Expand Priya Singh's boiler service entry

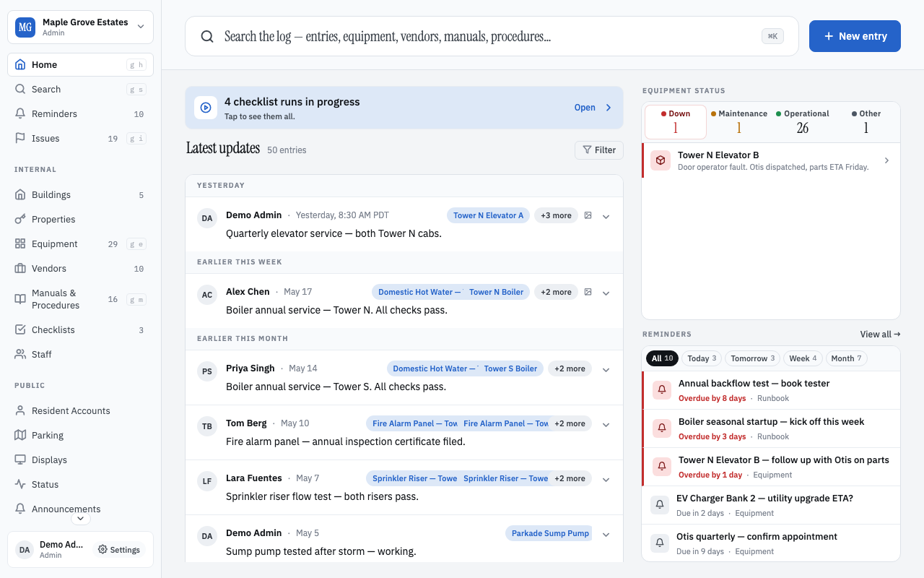point(606,369)
